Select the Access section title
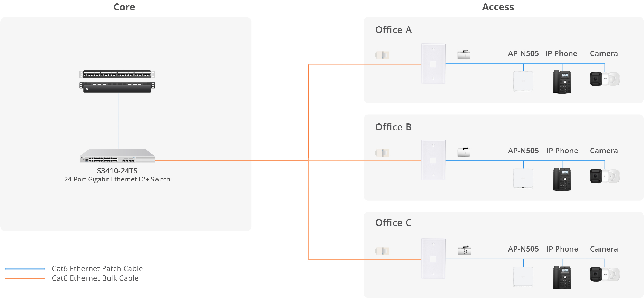Screen dimensions: 644x298 point(498,7)
